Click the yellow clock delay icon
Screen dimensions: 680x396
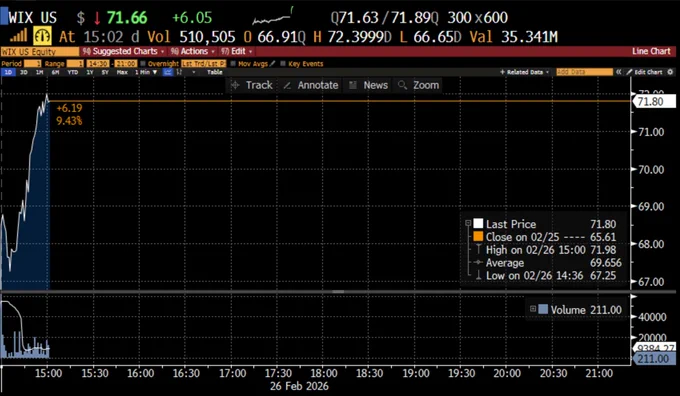point(42,36)
